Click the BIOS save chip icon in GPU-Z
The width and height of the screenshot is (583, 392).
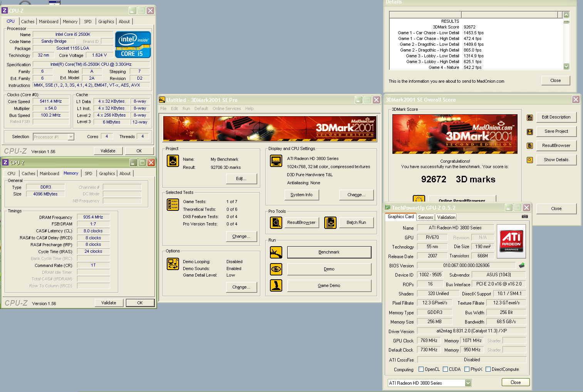522,265
